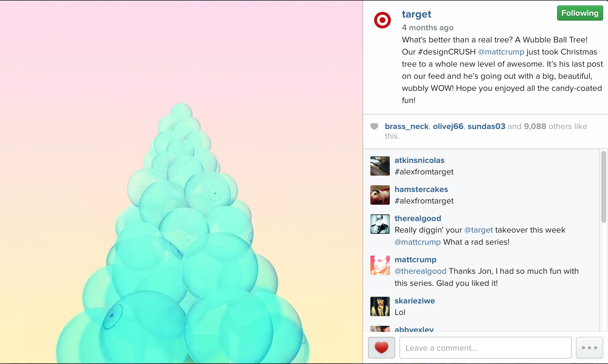The height and width of the screenshot is (364, 608).
Task: Click therealgood avatar thumbnail
Action: click(x=380, y=224)
